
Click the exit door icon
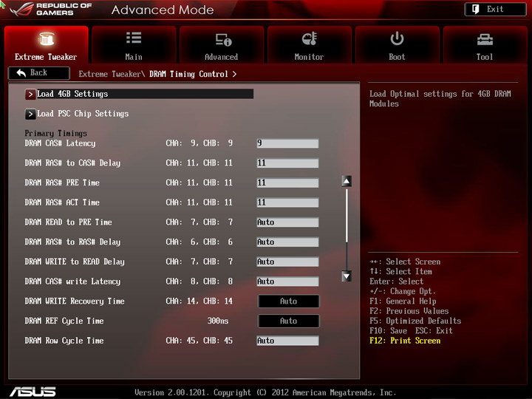[476, 9]
